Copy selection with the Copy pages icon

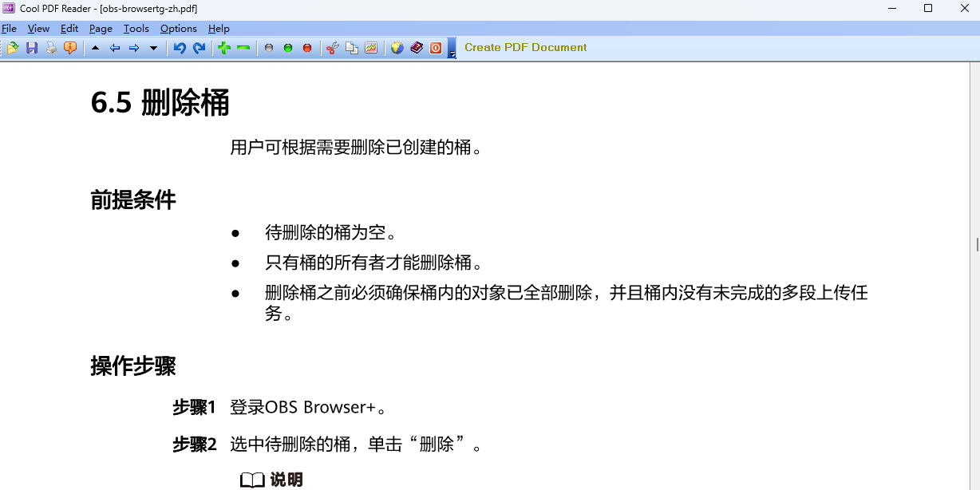[352, 48]
